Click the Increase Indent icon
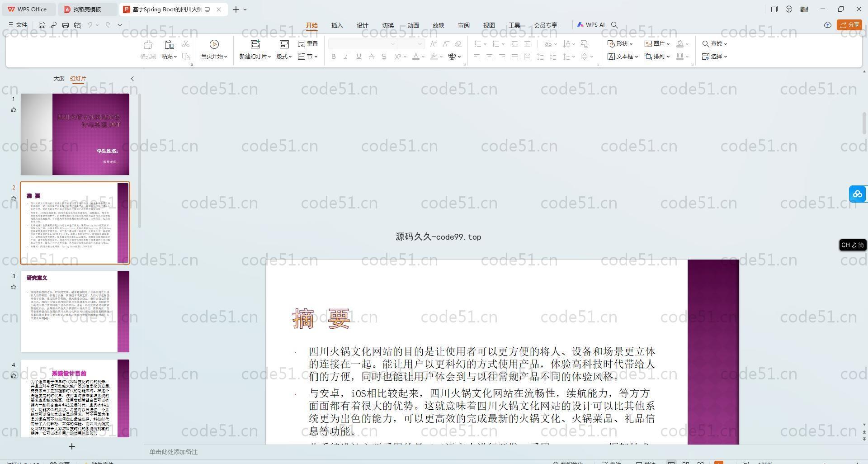 [x=527, y=44]
